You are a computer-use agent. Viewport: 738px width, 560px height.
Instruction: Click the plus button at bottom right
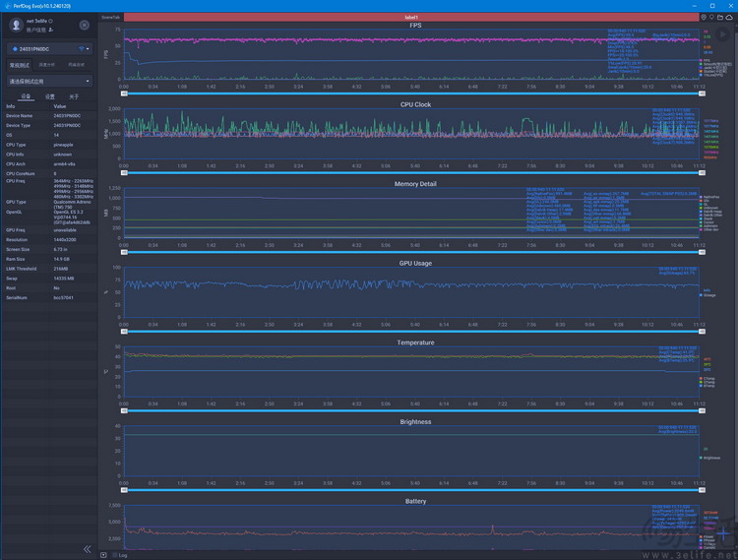[721, 532]
